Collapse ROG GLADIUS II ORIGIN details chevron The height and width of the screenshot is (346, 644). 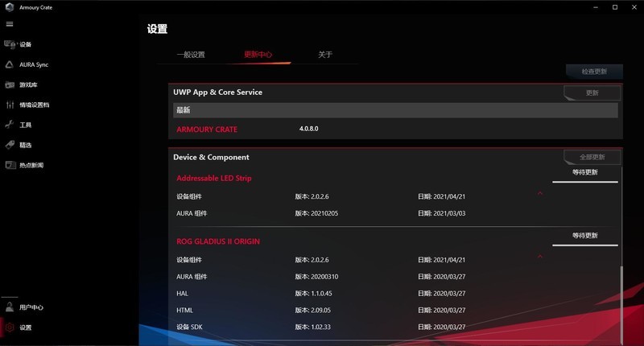click(540, 257)
